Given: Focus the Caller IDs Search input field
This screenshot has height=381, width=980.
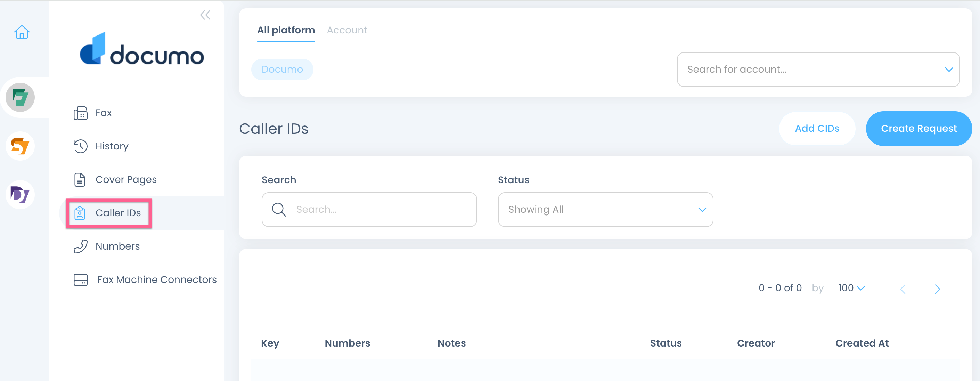Looking at the screenshot, I should (x=369, y=210).
